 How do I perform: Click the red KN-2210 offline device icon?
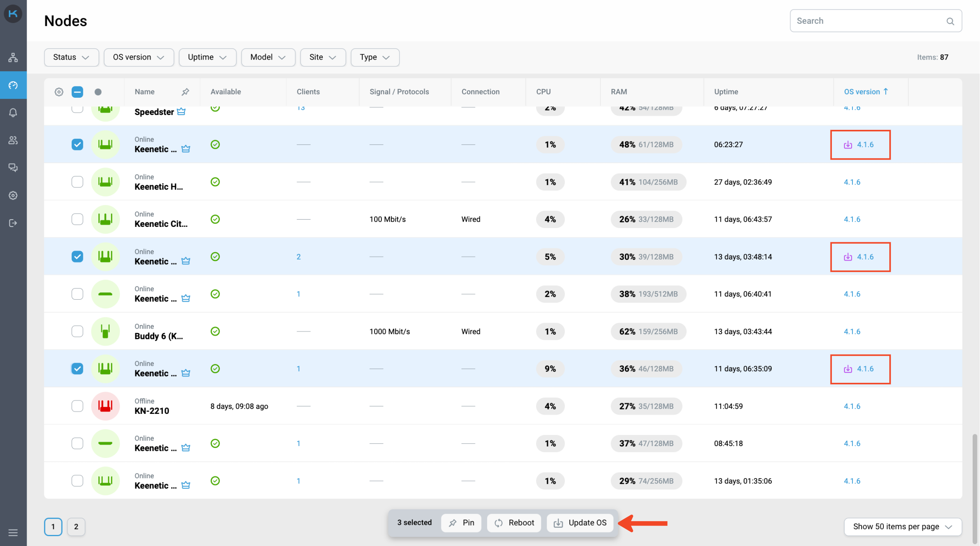tap(105, 406)
